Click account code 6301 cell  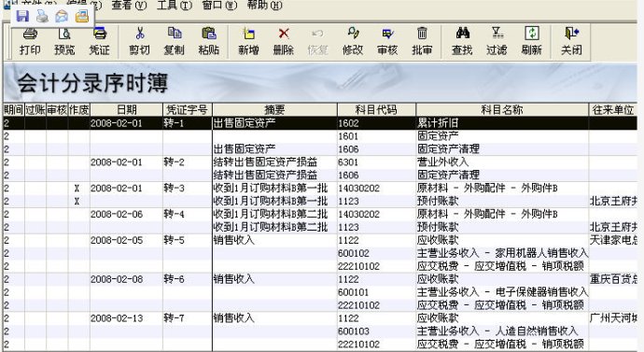tap(376, 162)
